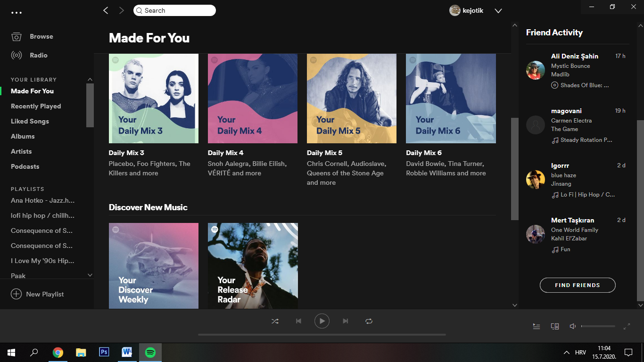Adjust the volume slider
The image size is (644, 362).
[x=598, y=326]
